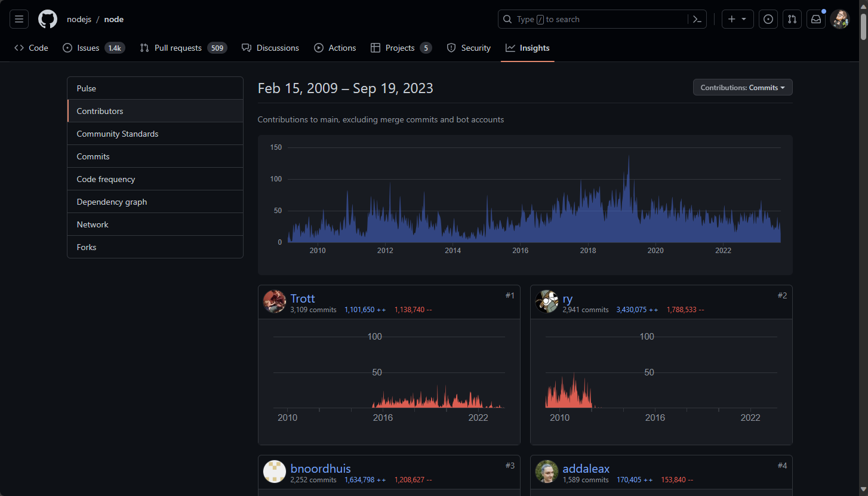The height and width of the screenshot is (496, 868).
Task: Click Trott's avatar picture
Action: click(x=275, y=301)
